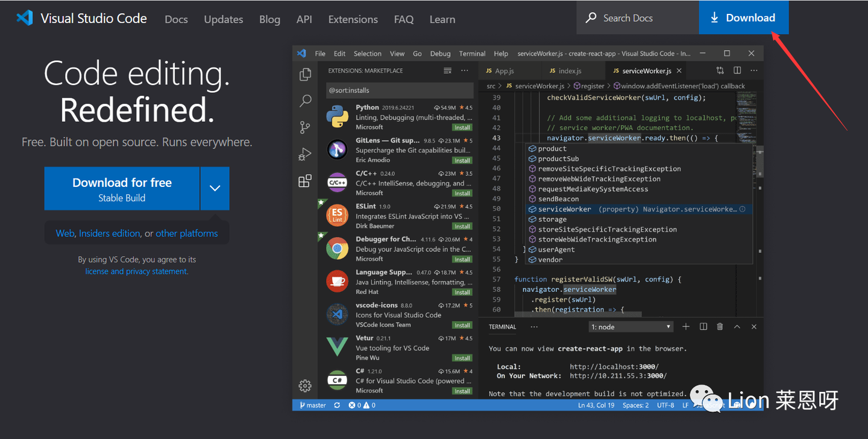Select the Search icon in the activity bar
Screen dimensions: 868x439
click(x=305, y=101)
